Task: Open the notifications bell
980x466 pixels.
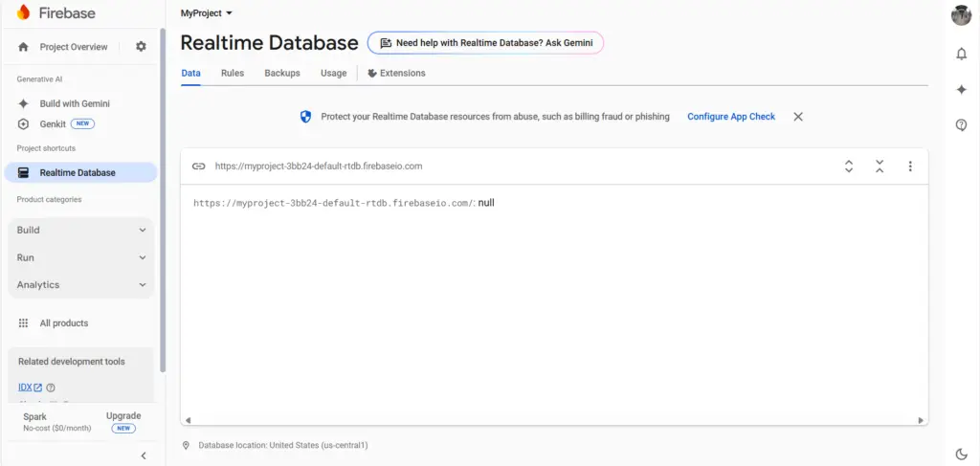Action: pos(961,55)
